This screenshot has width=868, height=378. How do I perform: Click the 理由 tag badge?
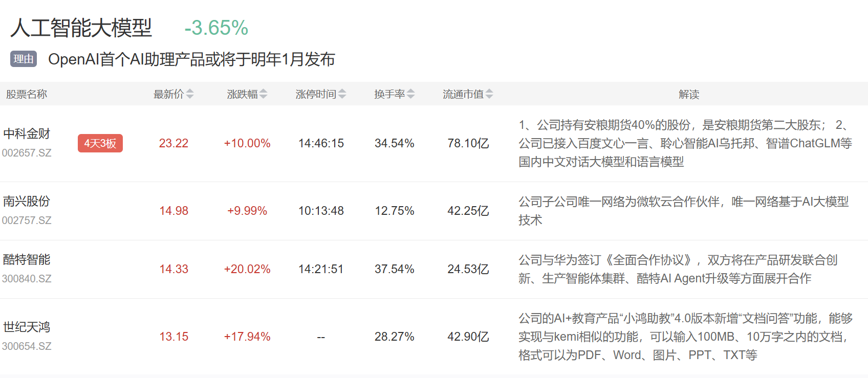(24, 59)
